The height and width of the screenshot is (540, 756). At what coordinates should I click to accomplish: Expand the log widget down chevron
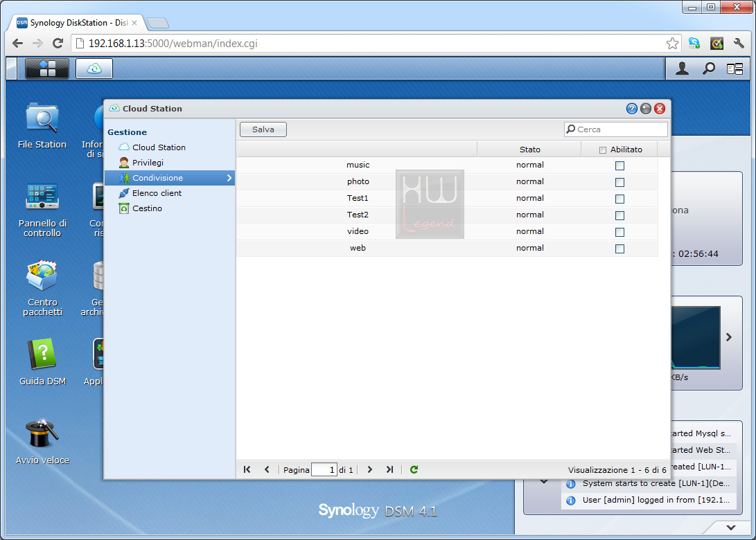tap(544, 481)
